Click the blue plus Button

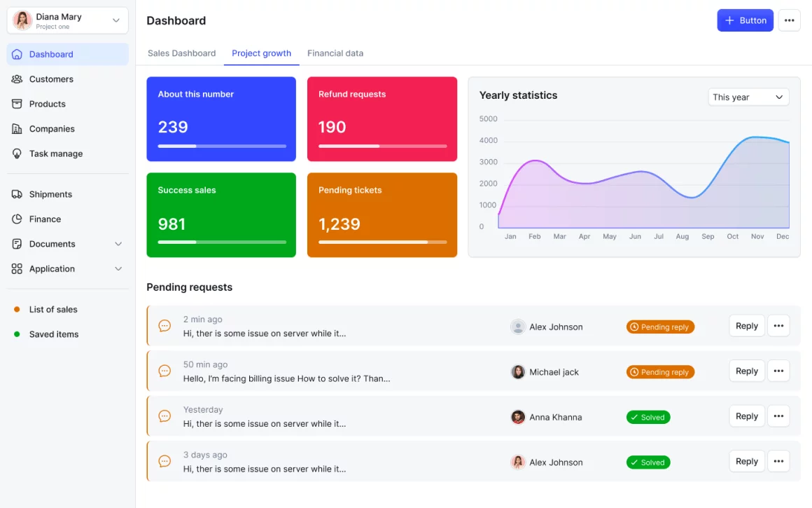click(745, 20)
